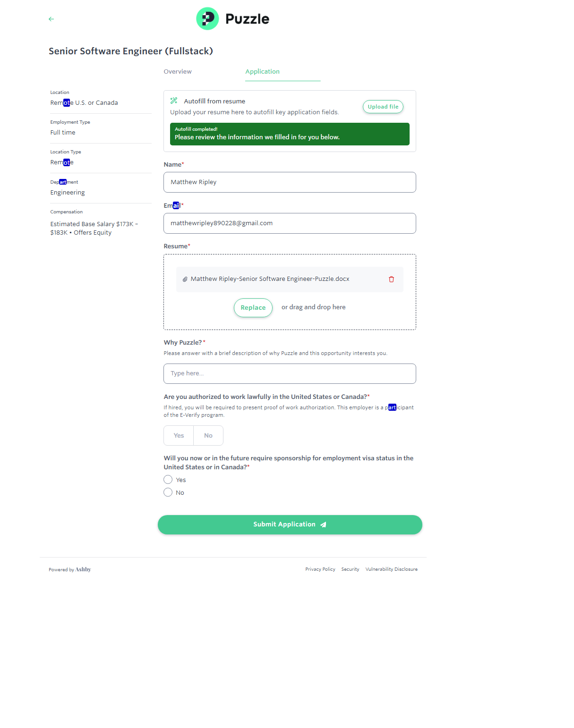Click the paper plane send icon
The image size is (574, 728).
(x=323, y=525)
